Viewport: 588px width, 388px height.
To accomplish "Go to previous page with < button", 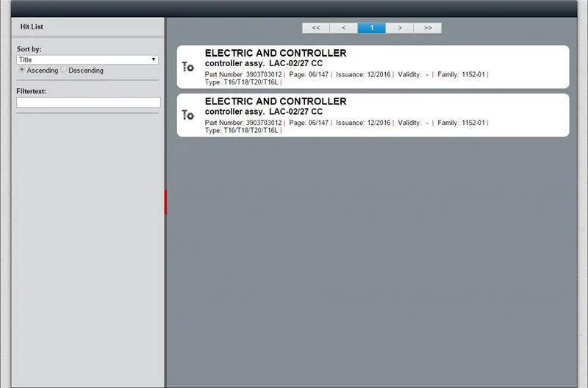I will click(344, 28).
